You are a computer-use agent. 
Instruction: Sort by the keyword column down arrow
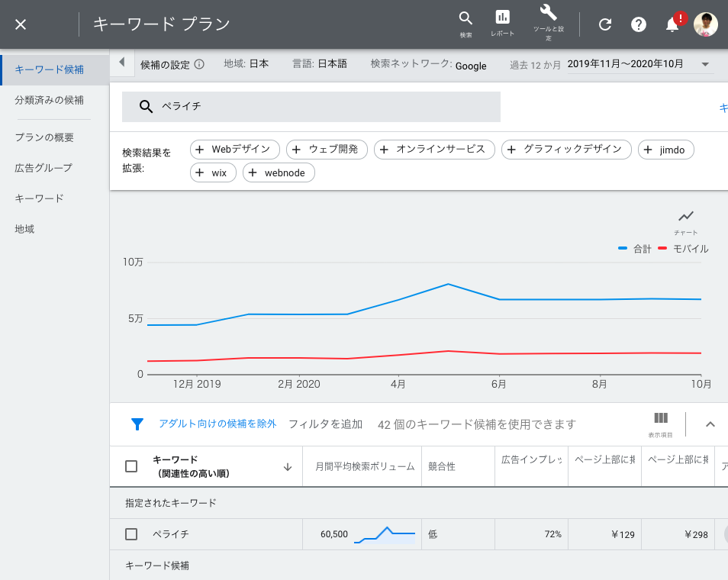288,467
